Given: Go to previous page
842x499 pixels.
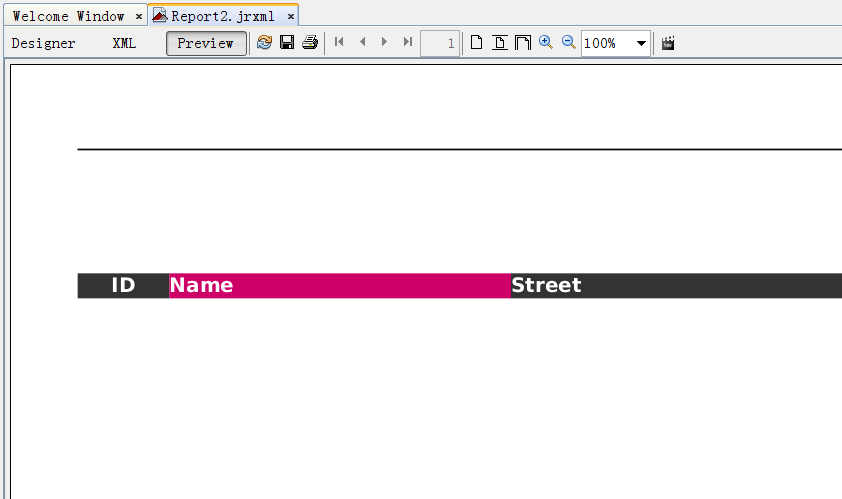Looking at the screenshot, I should click(x=362, y=42).
